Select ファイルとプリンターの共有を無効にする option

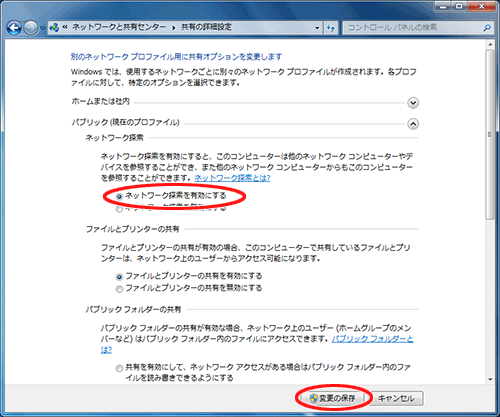[x=119, y=289]
